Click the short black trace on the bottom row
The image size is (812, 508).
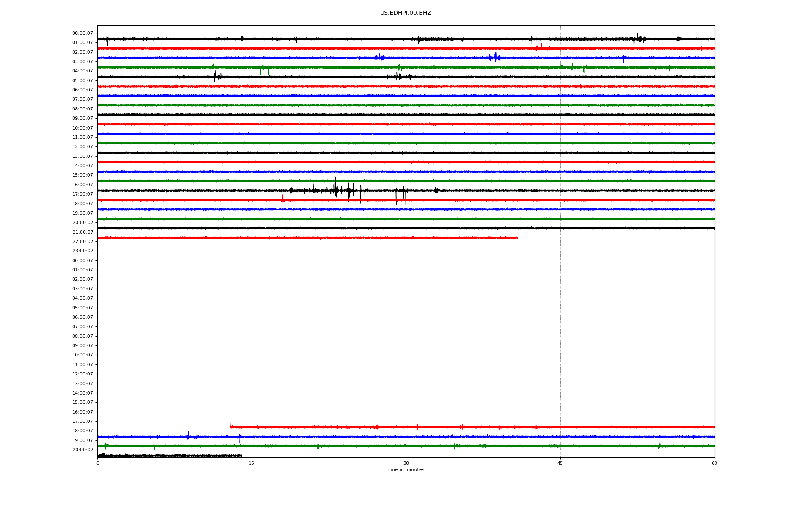(170, 456)
